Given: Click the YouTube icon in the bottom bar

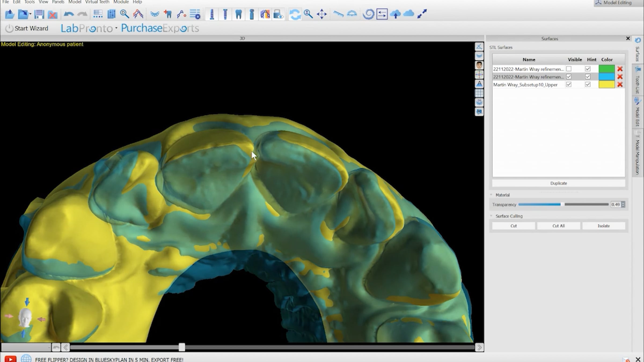Looking at the screenshot, I should (10, 359).
